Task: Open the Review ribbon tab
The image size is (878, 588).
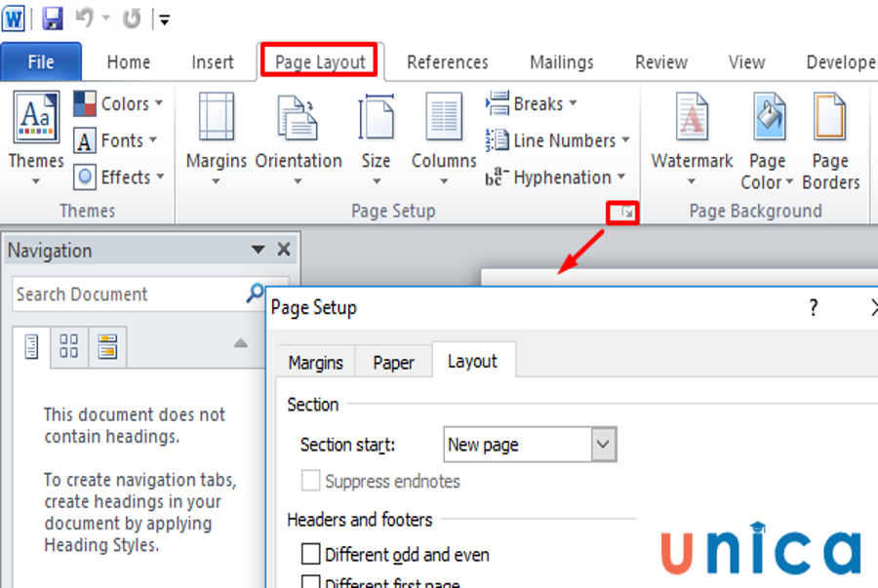Action: tap(661, 61)
